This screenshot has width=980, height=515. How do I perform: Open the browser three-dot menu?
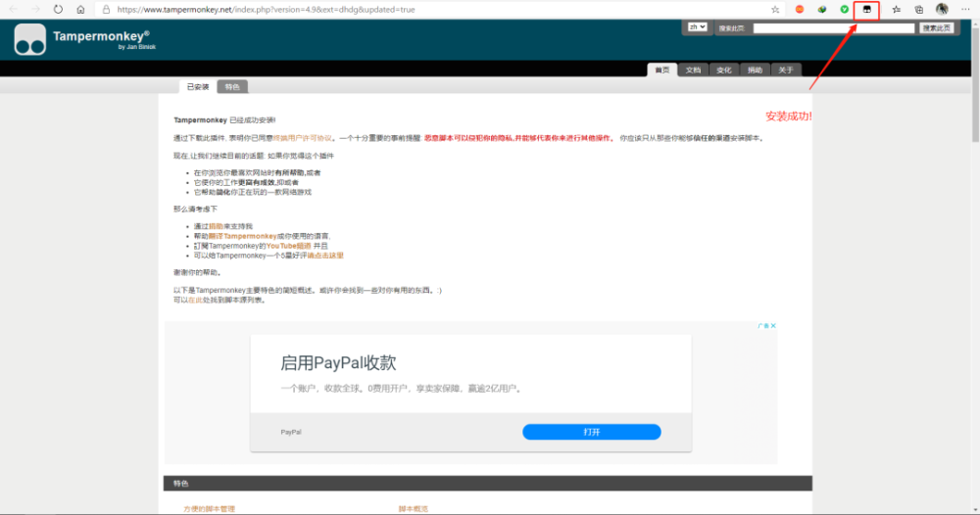pyautogui.click(x=965, y=10)
